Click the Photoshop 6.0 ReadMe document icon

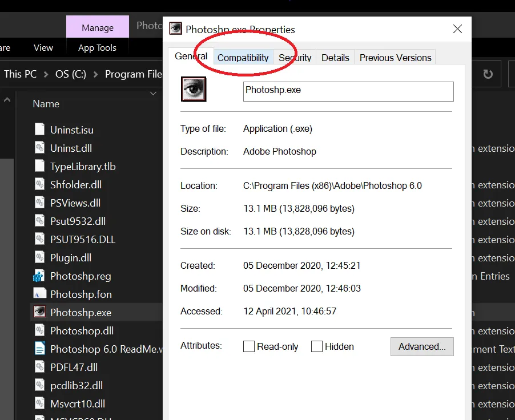(39, 349)
